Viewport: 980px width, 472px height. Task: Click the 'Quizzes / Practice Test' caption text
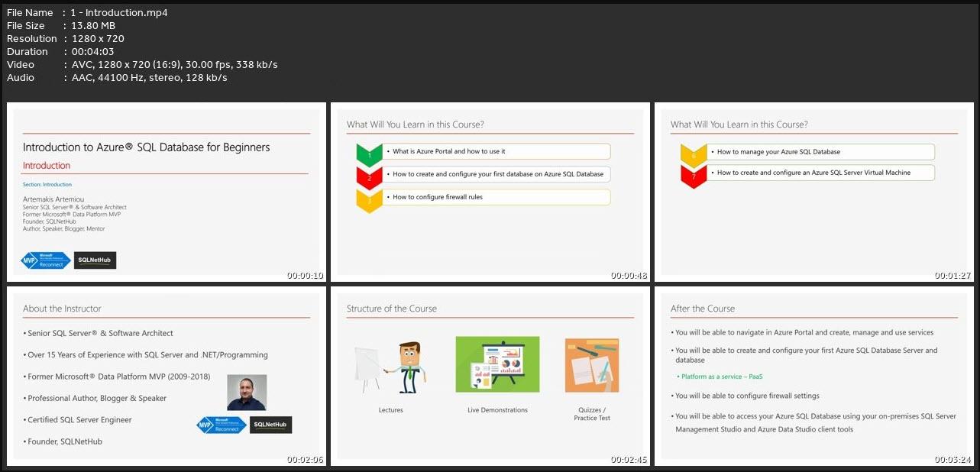click(x=592, y=414)
